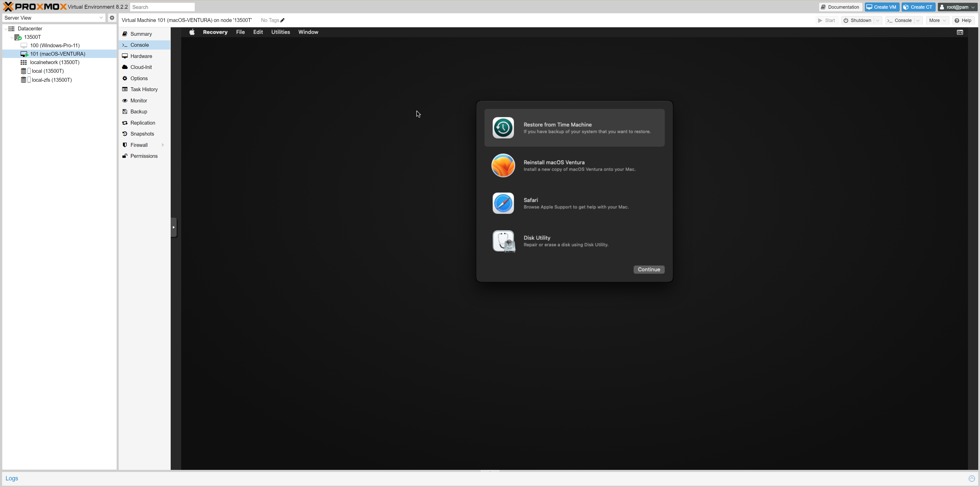Click the Server View settings gear
Screen dimensions: 980x487
click(x=112, y=18)
